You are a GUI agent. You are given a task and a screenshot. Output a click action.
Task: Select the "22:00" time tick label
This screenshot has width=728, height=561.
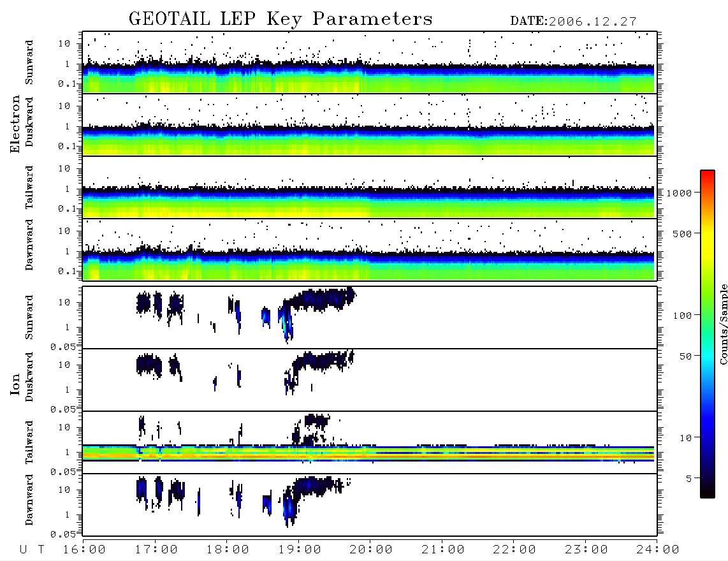(514, 550)
